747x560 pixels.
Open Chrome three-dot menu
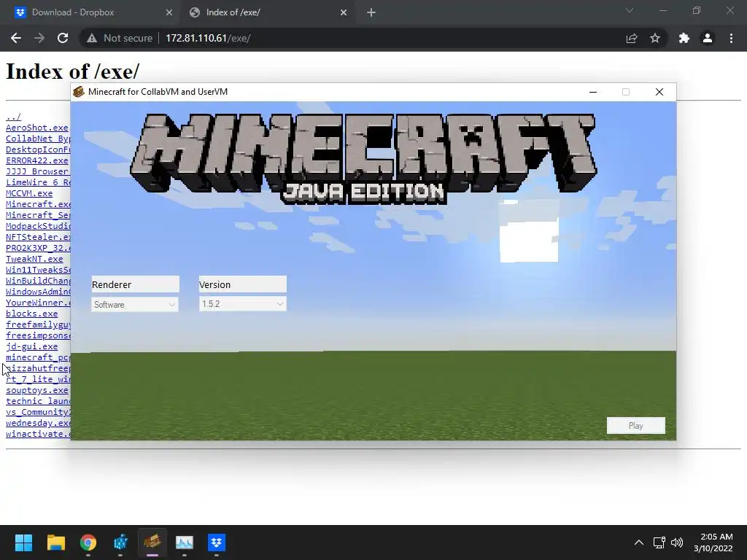(x=731, y=38)
